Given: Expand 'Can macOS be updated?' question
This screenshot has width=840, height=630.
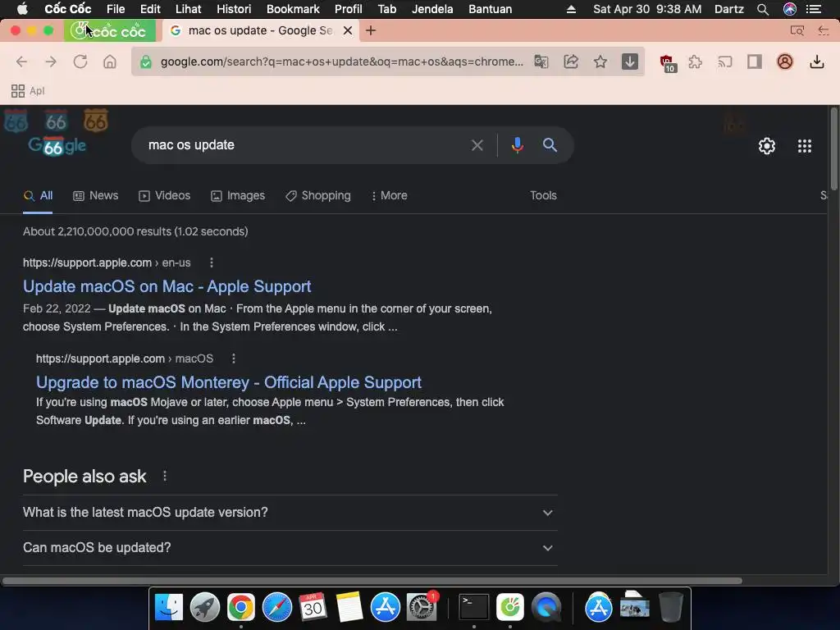Looking at the screenshot, I should [290, 548].
